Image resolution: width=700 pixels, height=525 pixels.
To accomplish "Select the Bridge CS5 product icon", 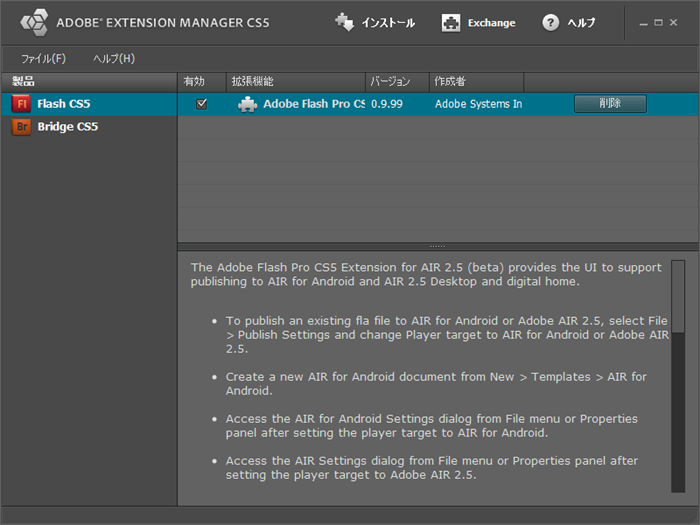I will [21, 127].
